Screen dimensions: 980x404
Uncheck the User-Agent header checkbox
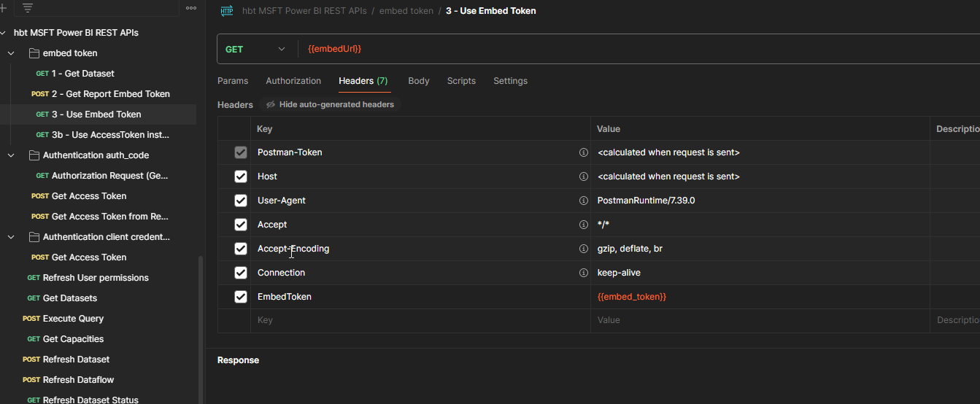point(241,201)
